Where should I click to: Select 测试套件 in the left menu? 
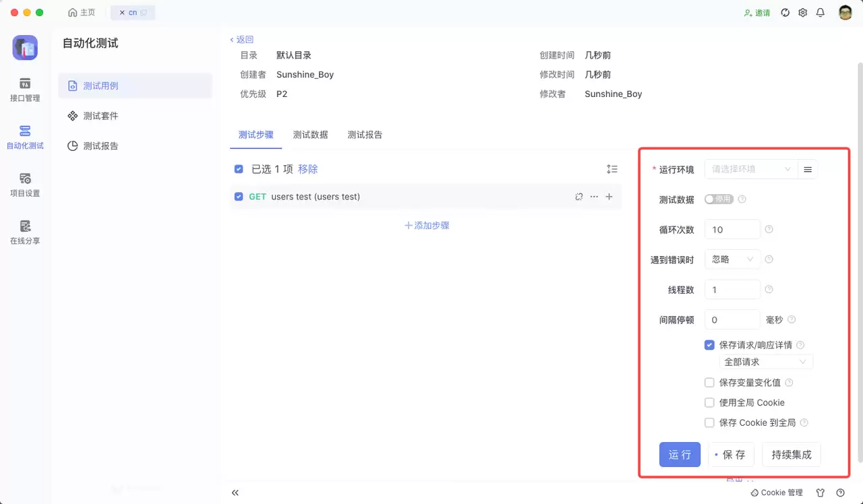(x=135, y=116)
